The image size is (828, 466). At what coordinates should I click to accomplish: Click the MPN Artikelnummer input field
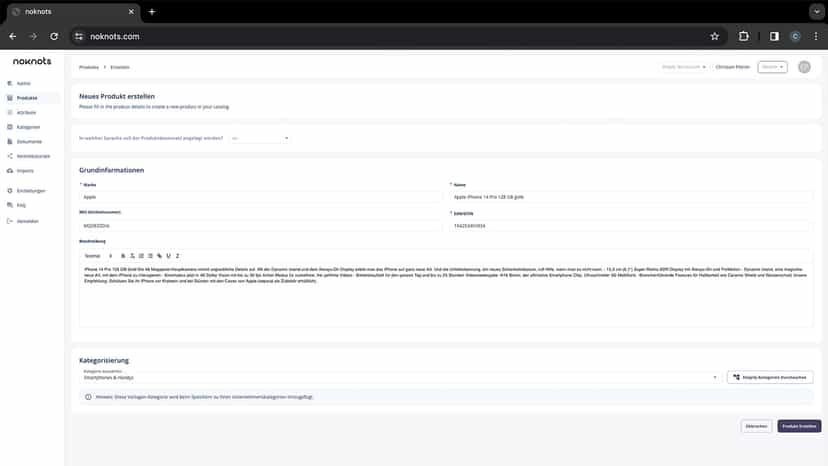coord(260,226)
